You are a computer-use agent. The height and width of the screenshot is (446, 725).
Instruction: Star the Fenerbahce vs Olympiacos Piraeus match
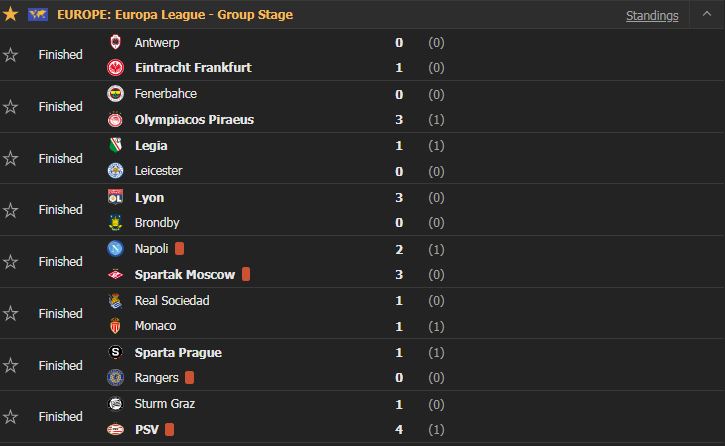[11, 107]
